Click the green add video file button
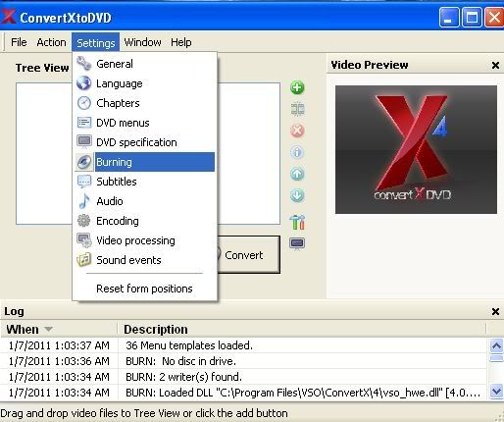Image resolution: width=504 pixels, height=422 pixels. 297,87
